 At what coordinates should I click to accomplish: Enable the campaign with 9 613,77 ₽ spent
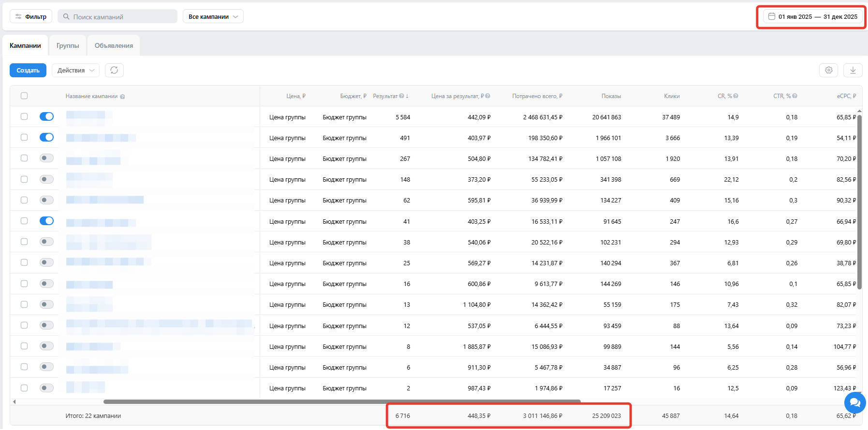(46, 284)
